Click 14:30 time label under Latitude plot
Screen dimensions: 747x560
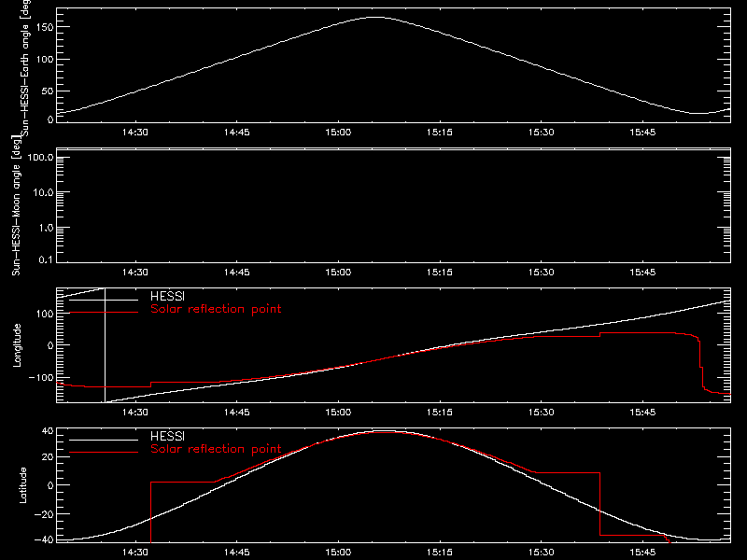135,553
